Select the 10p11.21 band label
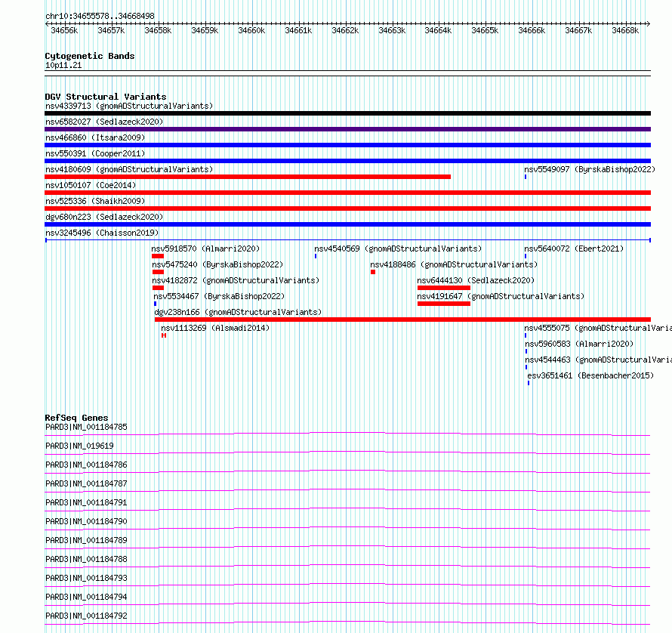 coord(63,65)
